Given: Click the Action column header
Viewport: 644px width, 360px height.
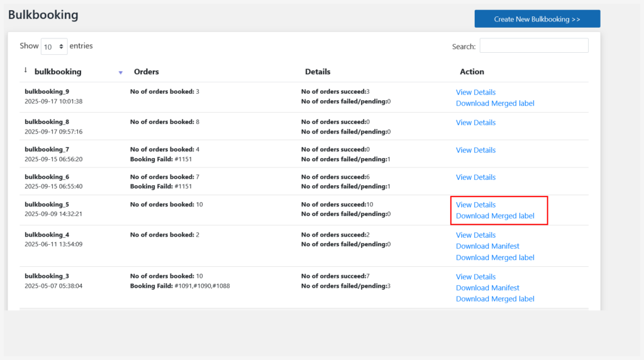Looking at the screenshot, I should (472, 72).
